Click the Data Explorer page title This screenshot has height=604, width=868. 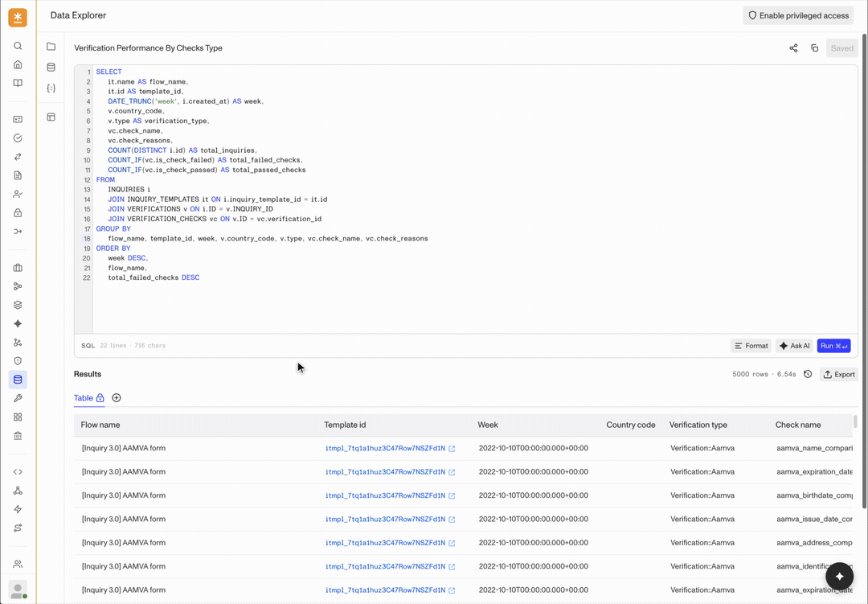click(x=78, y=15)
